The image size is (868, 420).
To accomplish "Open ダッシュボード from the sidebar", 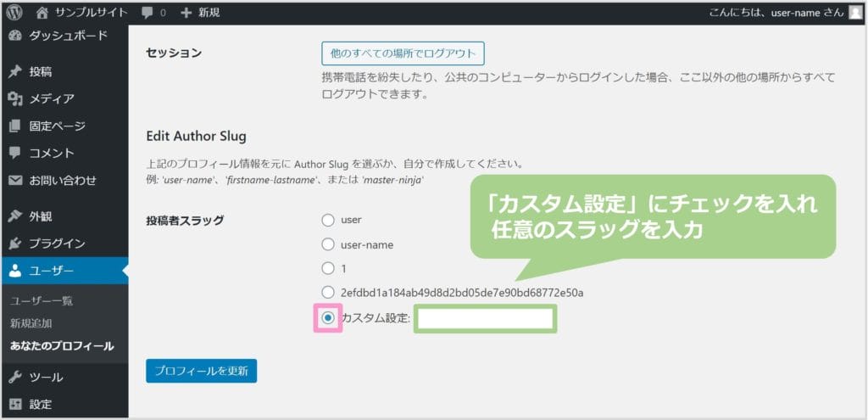I will click(x=68, y=36).
